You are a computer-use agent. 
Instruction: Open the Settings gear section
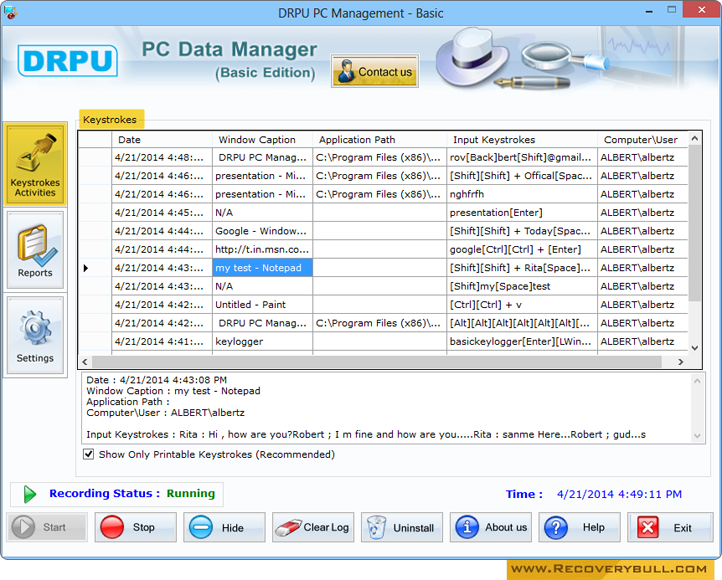point(35,336)
